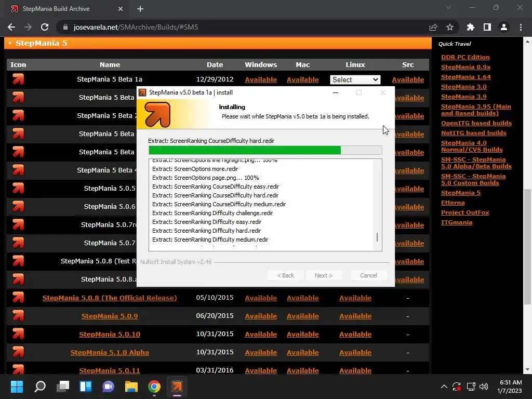Reload the StepMania Build Archive page
532x399 pixels.
tap(45, 27)
